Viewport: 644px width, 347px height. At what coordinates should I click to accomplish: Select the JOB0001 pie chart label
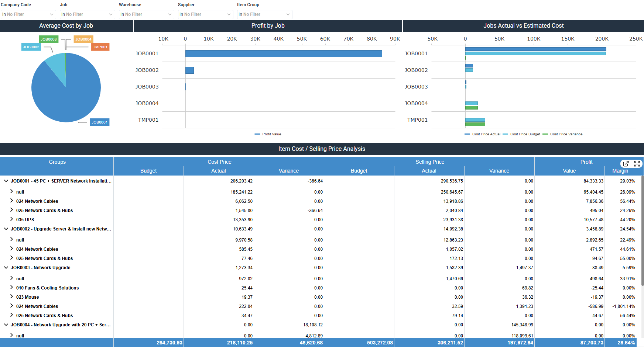pos(100,122)
